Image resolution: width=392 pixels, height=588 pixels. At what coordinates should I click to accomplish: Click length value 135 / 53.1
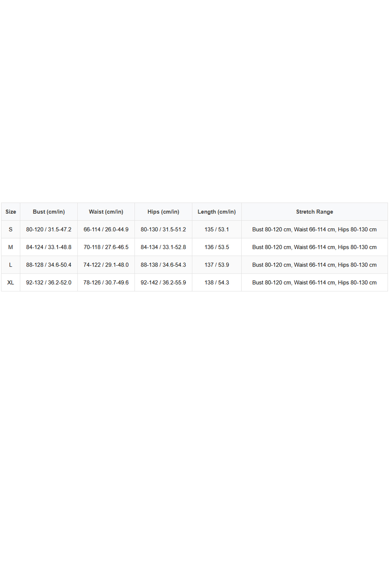point(217,230)
